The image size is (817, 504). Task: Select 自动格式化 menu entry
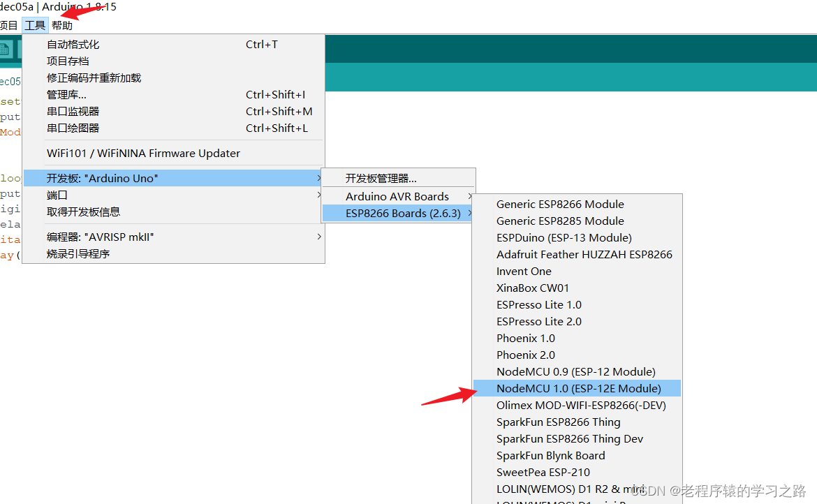[x=174, y=45]
